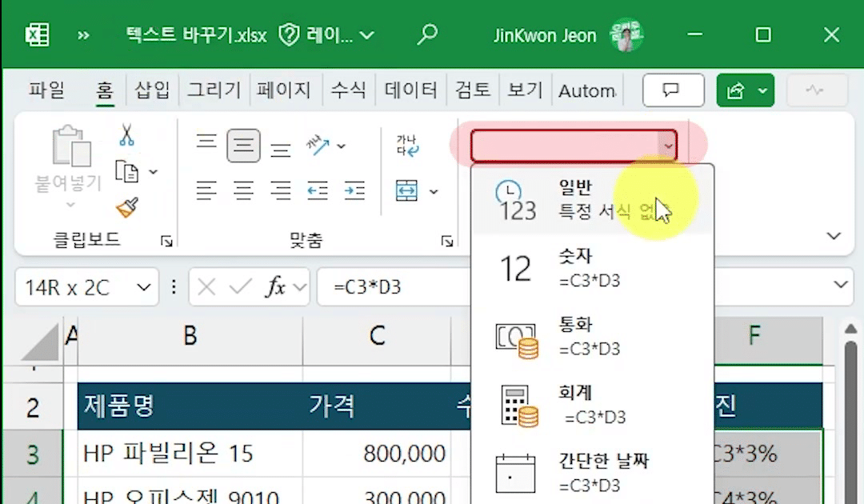Open the clipboard group dialog launcher
The image size is (864, 504).
click(x=166, y=241)
